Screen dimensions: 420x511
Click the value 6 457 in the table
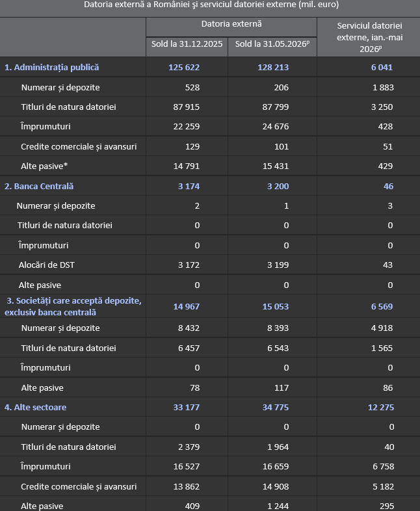189,348
